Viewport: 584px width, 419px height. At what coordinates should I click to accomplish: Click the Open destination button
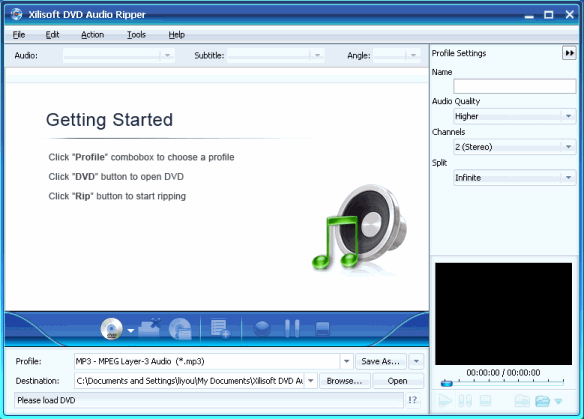[x=397, y=381]
